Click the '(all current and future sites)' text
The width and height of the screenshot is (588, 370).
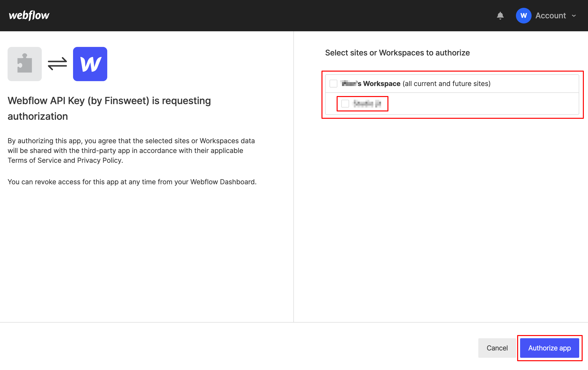tap(447, 84)
